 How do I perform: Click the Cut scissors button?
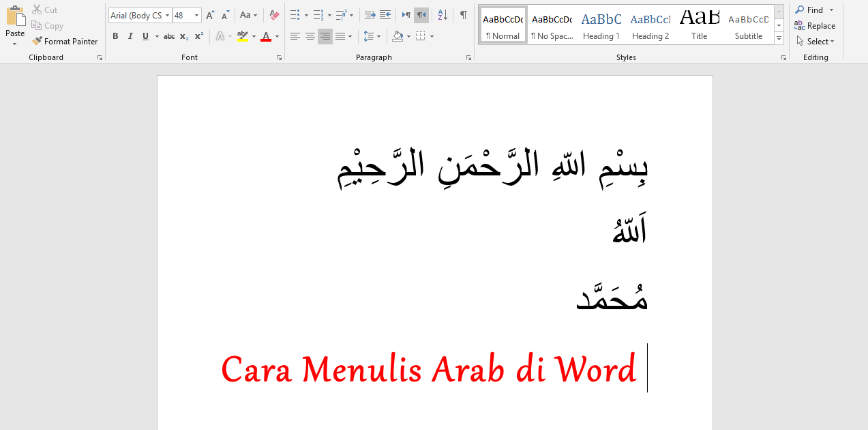[x=45, y=10]
